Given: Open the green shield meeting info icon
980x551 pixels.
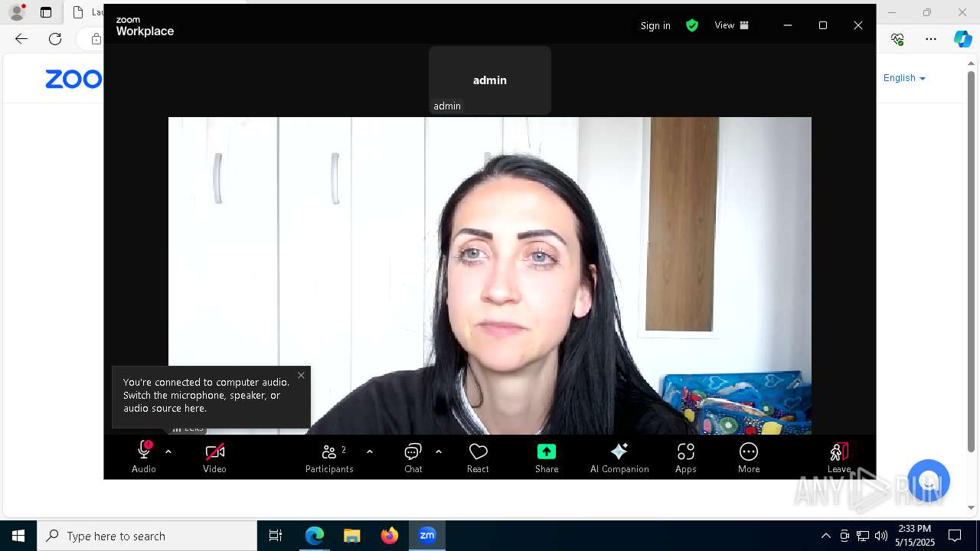Looking at the screenshot, I should pos(692,25).
